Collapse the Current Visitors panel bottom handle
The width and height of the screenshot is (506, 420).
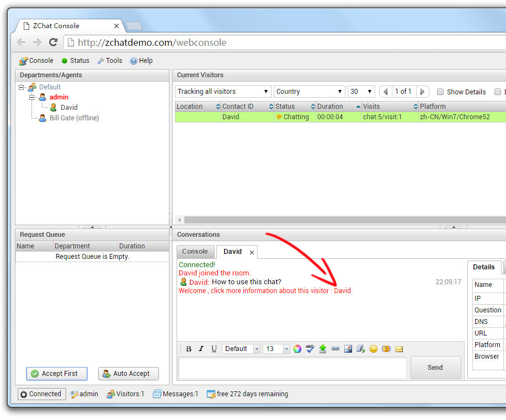tap(454, 227)
